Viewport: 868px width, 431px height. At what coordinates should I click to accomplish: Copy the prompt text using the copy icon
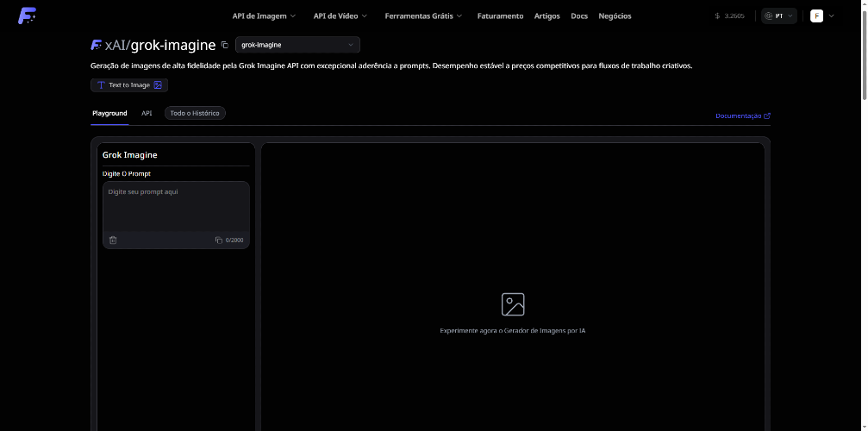[x=219, y=240]
